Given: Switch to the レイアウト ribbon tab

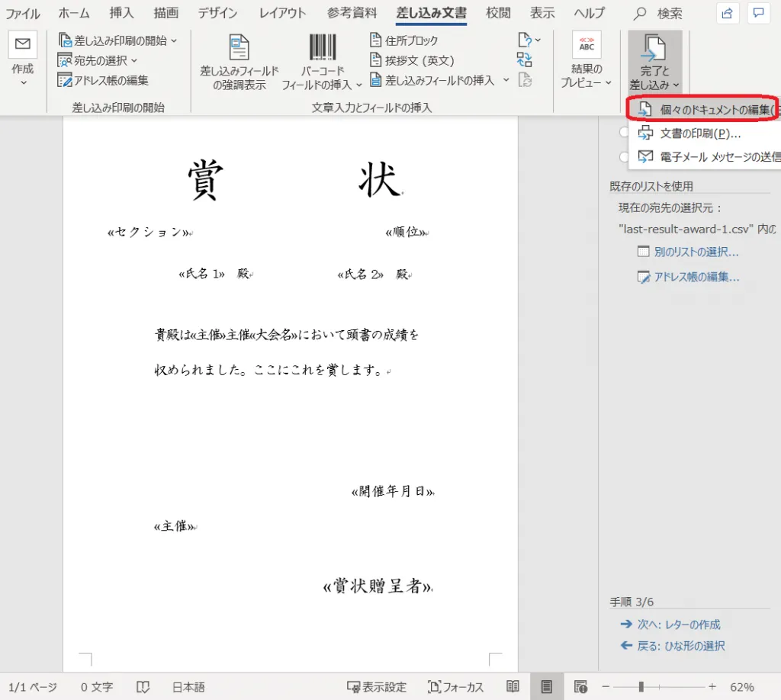Looking at the screenshot, I should (x=282, y=13).
